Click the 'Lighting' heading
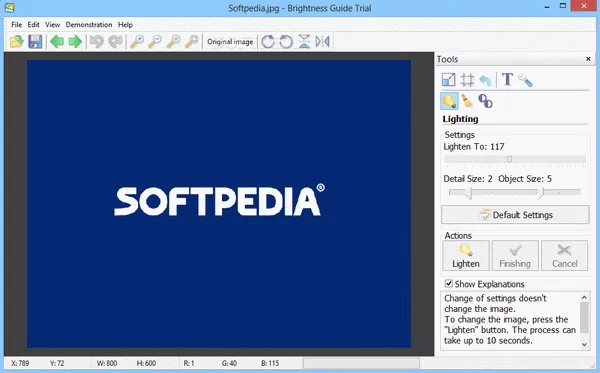The height and width of the screenshot is (373, 600). (x=460, y=119)
